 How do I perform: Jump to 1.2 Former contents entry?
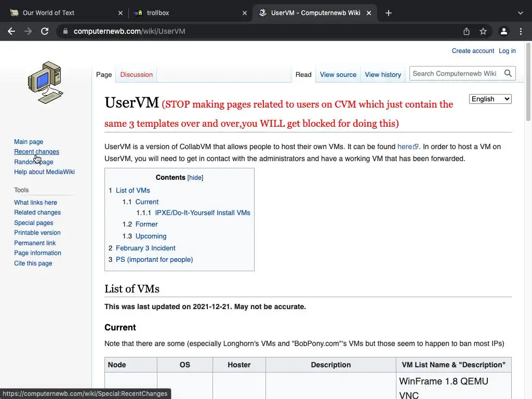click(x=147, y=224)
